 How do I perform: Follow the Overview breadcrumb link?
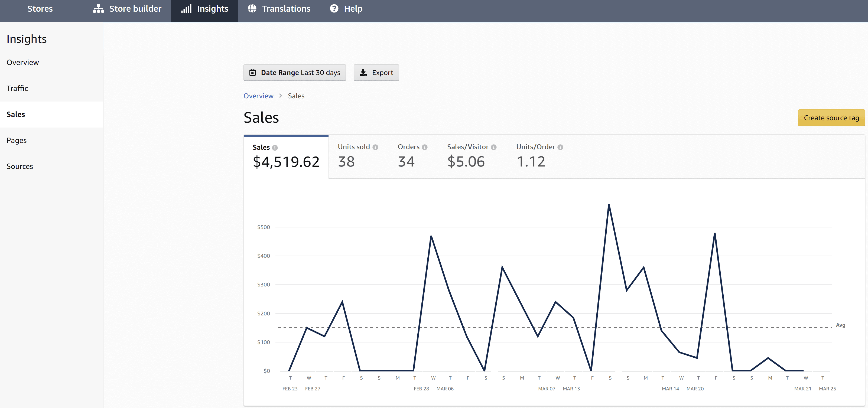pos(258,96)
